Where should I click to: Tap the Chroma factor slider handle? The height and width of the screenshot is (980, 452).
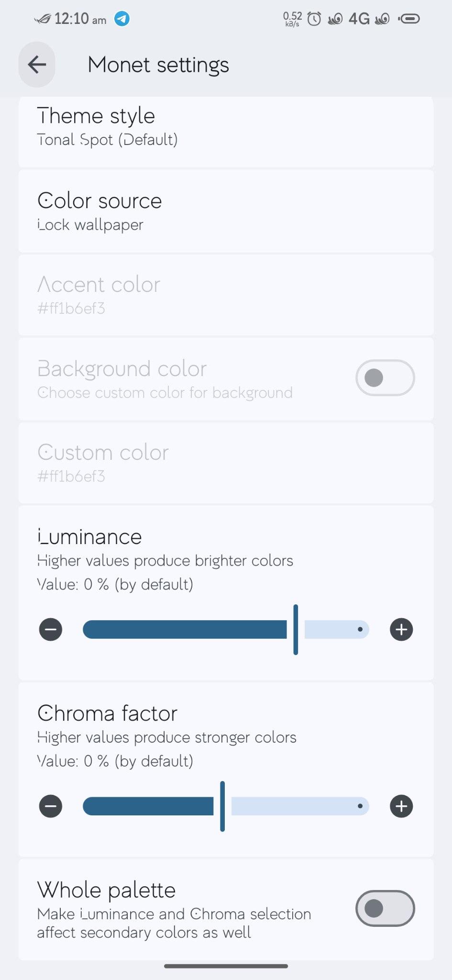point(222,806)
